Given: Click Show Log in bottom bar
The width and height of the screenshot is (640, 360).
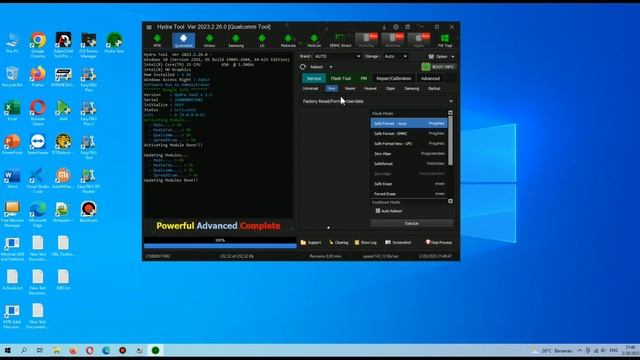Looking at the screenshot, I should click(x=366, y=242).
